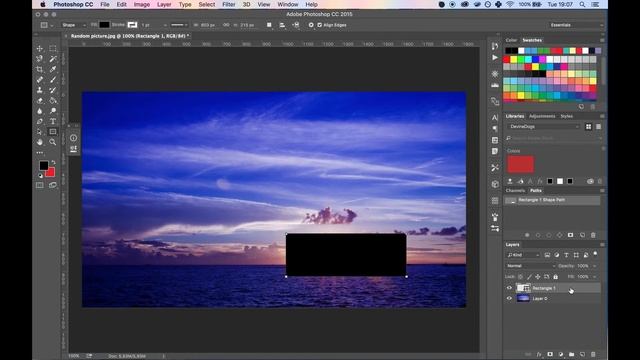Viewport: 640px width, 360px height.
Task: Select the Type tool
Action: tap(53, 121)
